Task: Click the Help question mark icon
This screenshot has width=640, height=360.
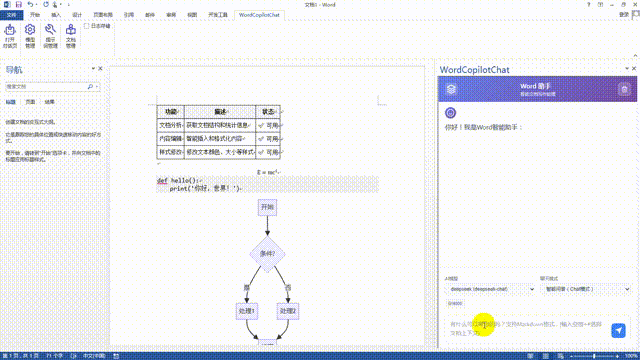Action: point(589,4)
